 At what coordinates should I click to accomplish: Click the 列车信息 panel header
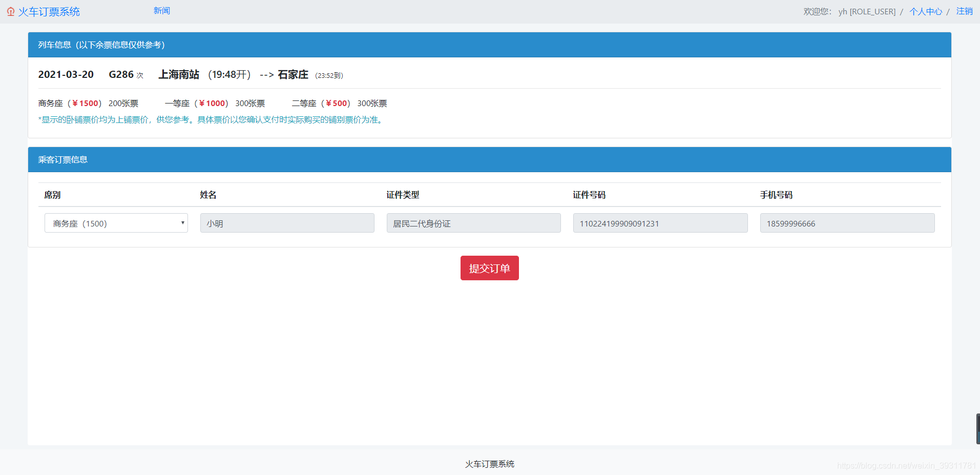(x=490, y=45)
